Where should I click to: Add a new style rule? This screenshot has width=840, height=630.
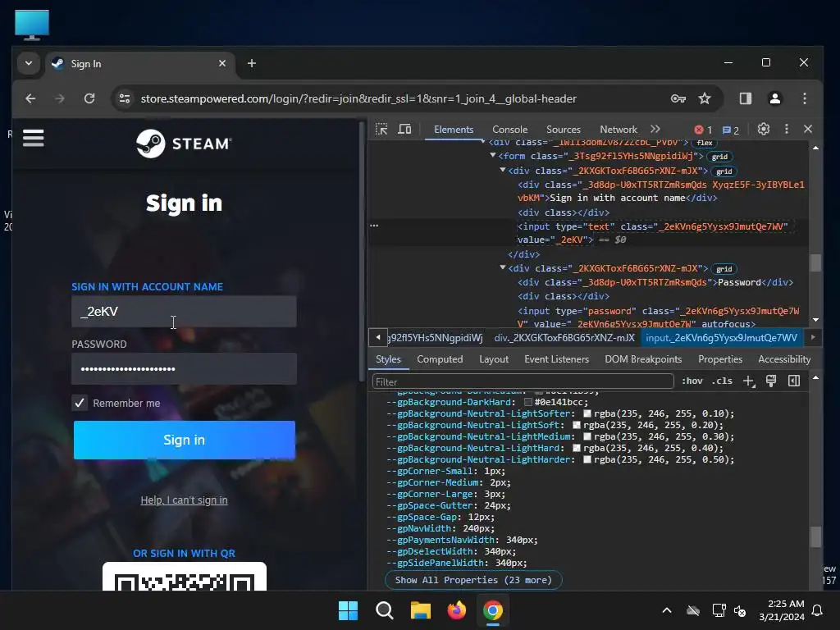coord(748,381)
